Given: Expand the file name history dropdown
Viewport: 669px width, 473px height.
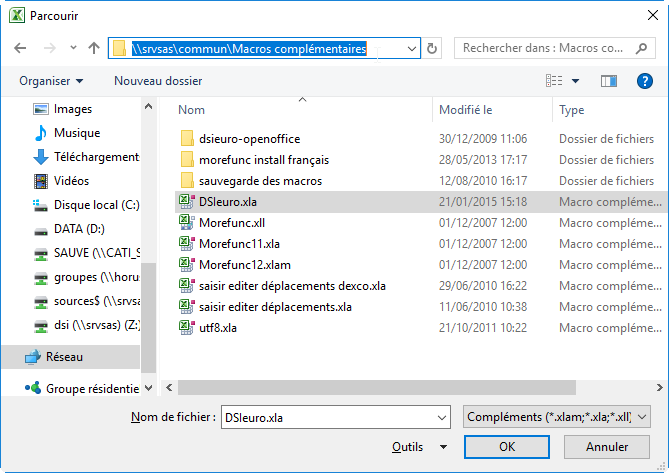Looking at the screenshot, I should click(x=446, y=417).
